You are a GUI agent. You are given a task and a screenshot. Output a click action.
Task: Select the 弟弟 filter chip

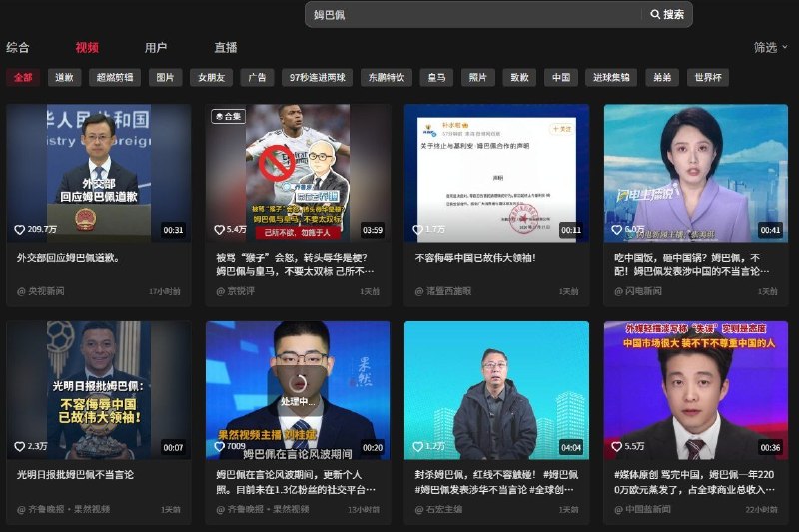(x=662, y=78)
